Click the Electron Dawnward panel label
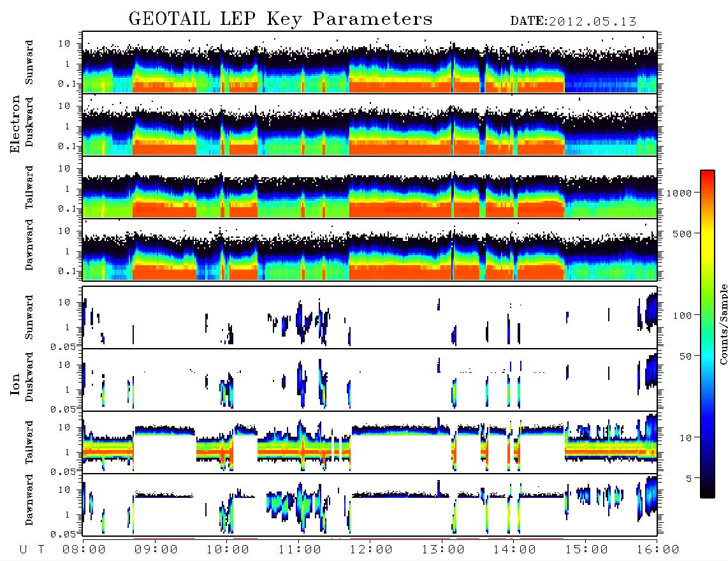728x561 pixels. point(29,245)
